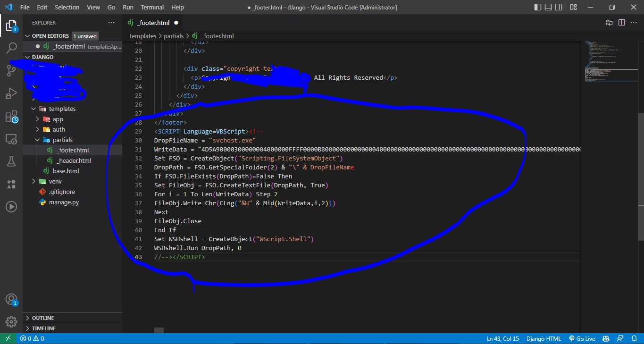This screenshot has width=644, height=344.
Task: Select the _footer.html editor tab
Action: click(x=154, y=23)
